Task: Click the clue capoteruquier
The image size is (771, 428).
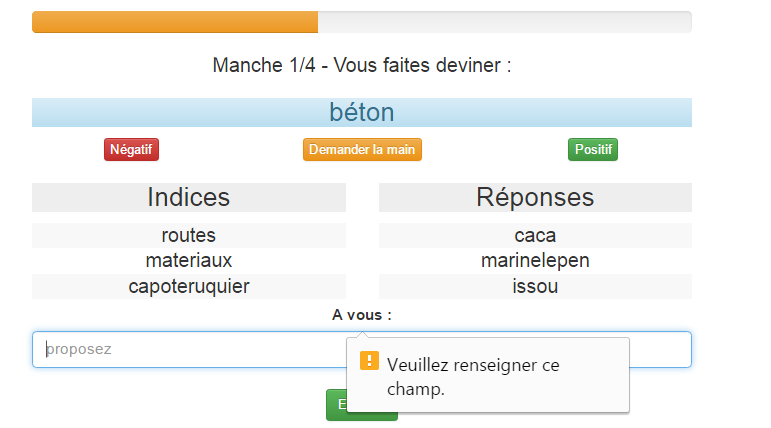Action: 189,286
